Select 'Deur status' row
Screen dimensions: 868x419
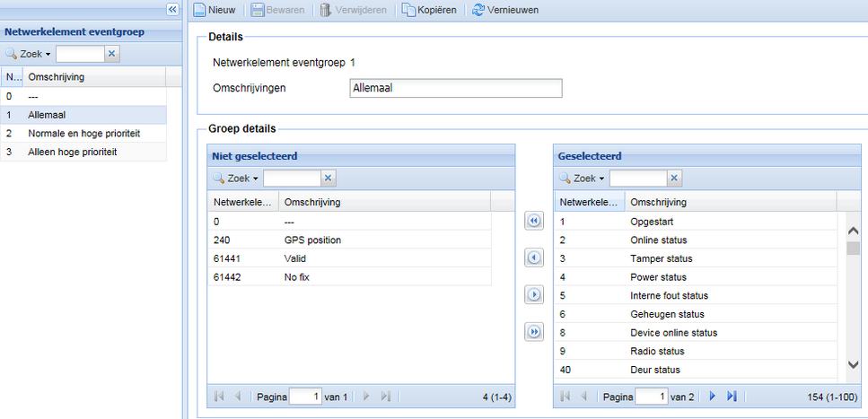click(696, 369)
